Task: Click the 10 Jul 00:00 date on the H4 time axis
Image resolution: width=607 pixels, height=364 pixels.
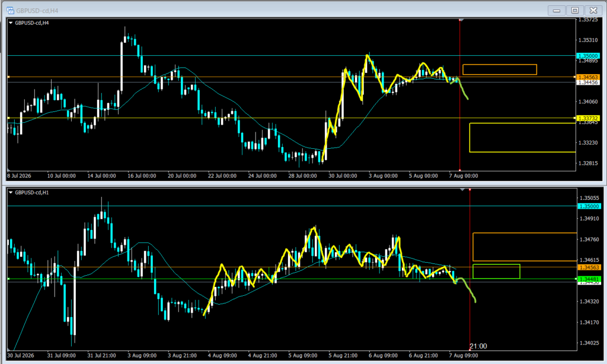Action: click(62, 176)
